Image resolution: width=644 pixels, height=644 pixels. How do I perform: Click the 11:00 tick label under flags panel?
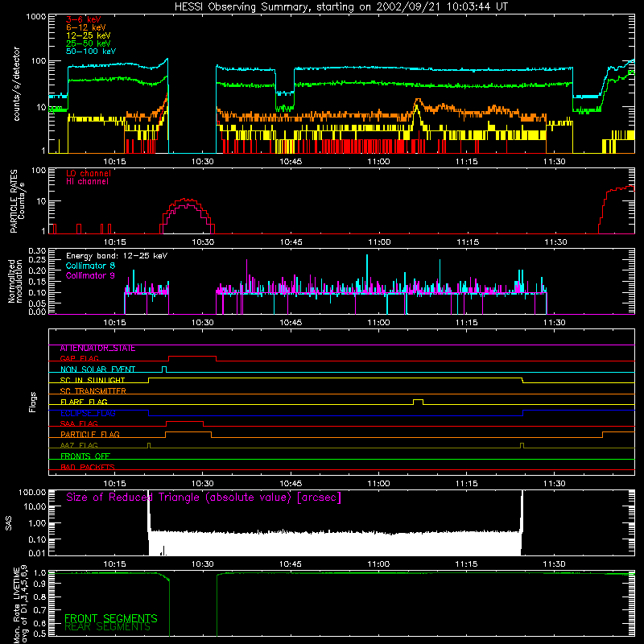point(378,484)
